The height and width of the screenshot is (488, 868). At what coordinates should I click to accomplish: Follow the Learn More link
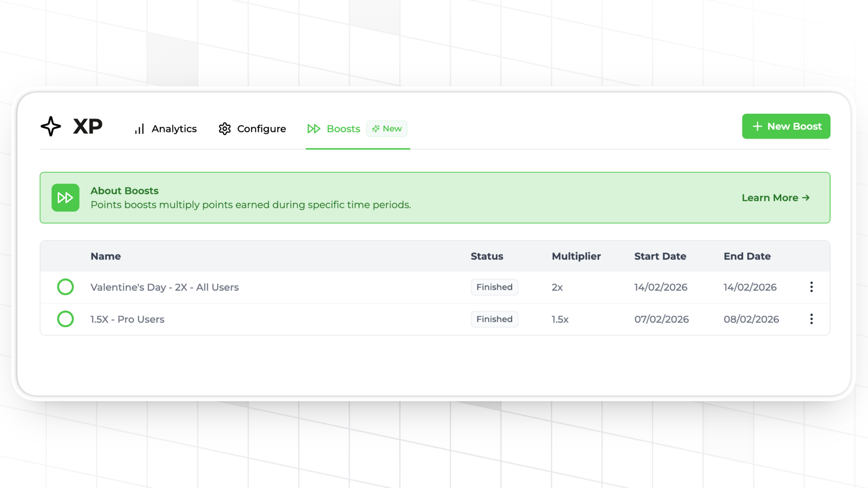[x=769, y=198]
